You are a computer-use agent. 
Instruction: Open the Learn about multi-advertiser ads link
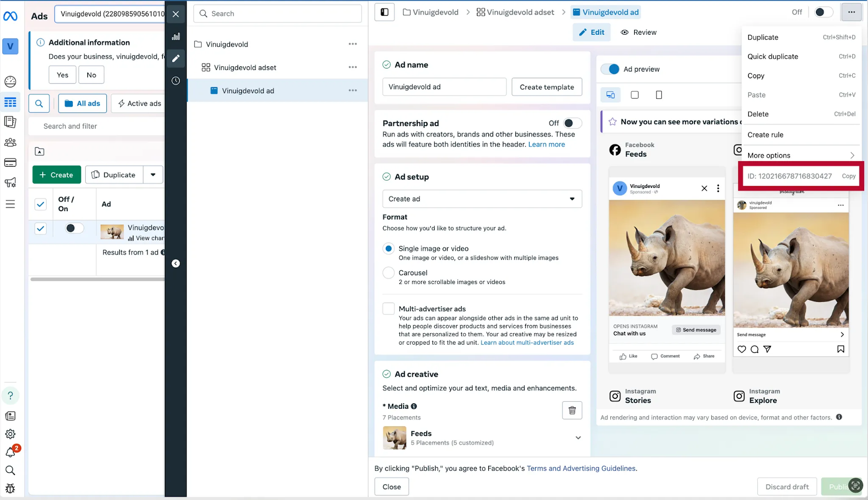point(527,343)
